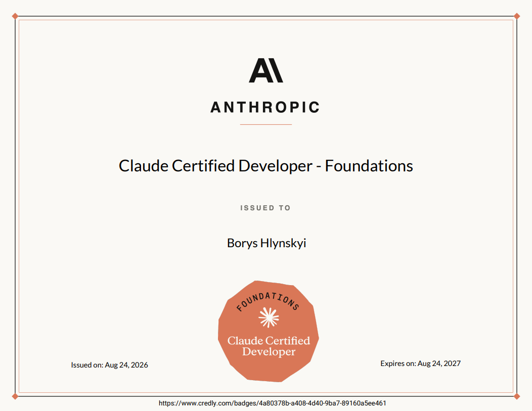Click the Anthropic 'AI' logo mark

click(x=266, y=70)
